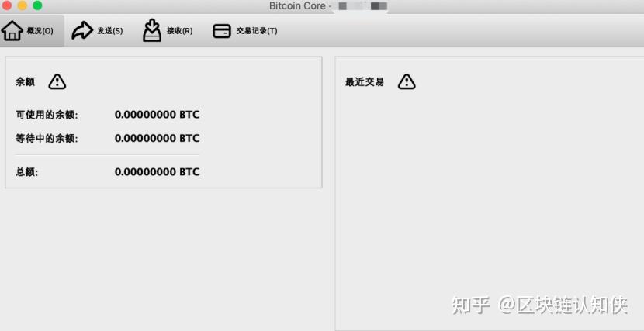Screen dimensions: 644x331
Task: Click the 可使用的余额 label text
Action: (47, 115)
